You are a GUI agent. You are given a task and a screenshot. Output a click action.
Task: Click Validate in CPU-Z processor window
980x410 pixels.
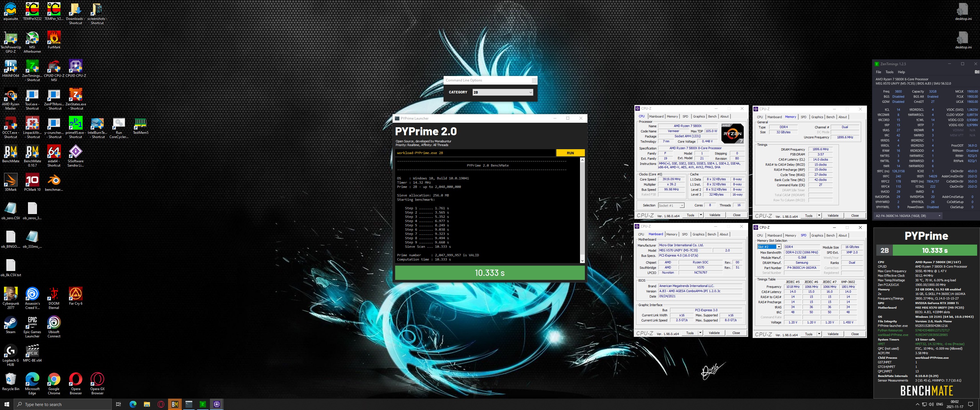click(715, 215)
